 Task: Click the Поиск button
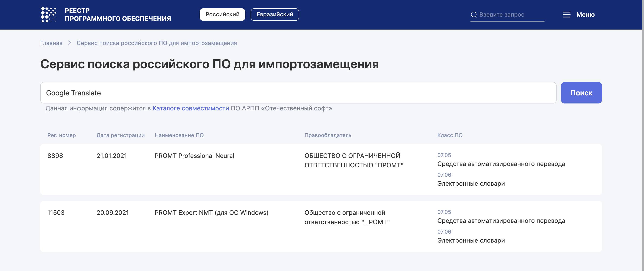(581, 93)
